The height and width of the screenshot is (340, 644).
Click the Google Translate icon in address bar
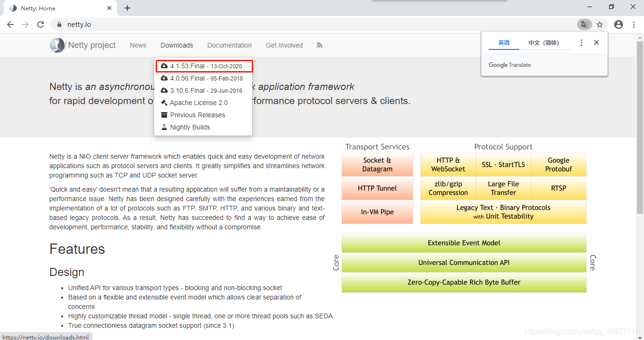[x=584, y=24]
